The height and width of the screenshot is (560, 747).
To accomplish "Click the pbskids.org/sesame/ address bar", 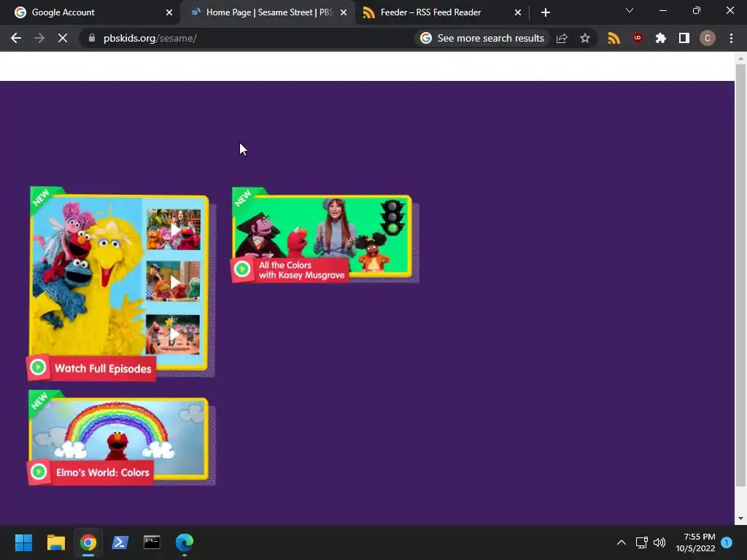I will point(248,38).
